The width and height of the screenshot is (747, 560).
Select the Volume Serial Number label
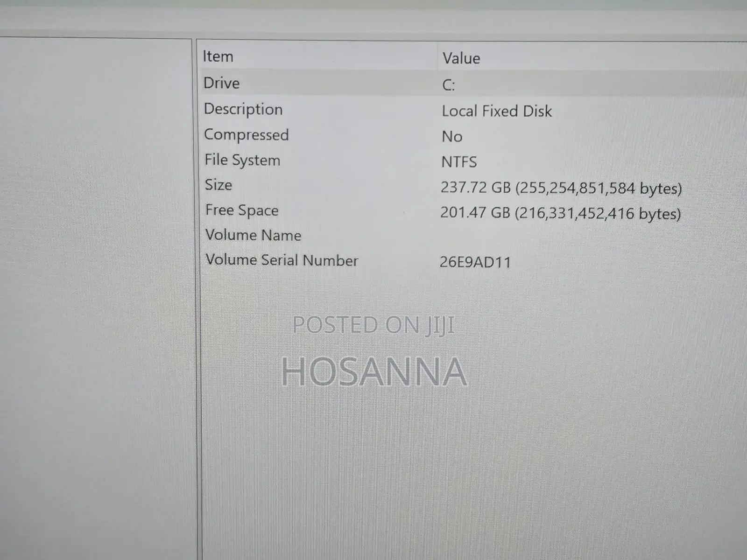(x=282, y=260)
